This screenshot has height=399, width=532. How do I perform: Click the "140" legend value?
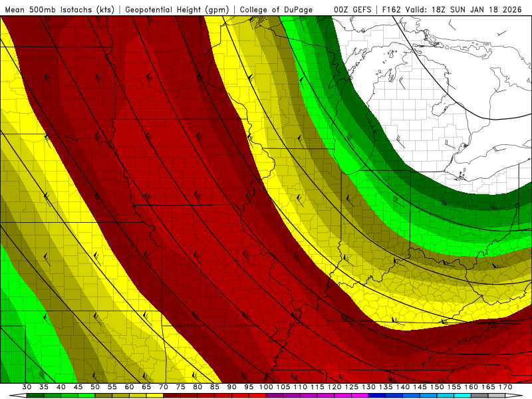pos(403,387)
